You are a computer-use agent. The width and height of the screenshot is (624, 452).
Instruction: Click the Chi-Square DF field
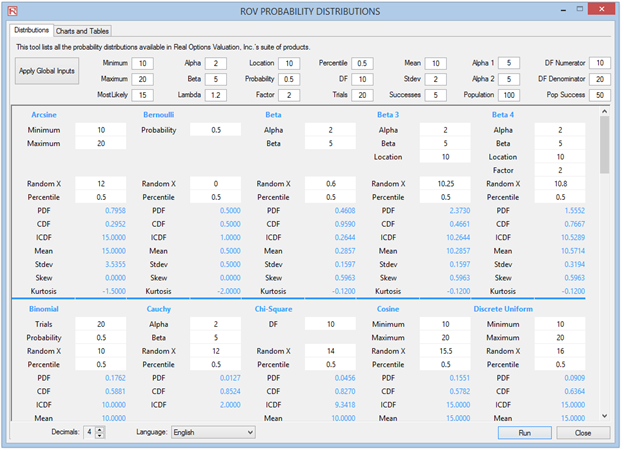tap(330, 324)
